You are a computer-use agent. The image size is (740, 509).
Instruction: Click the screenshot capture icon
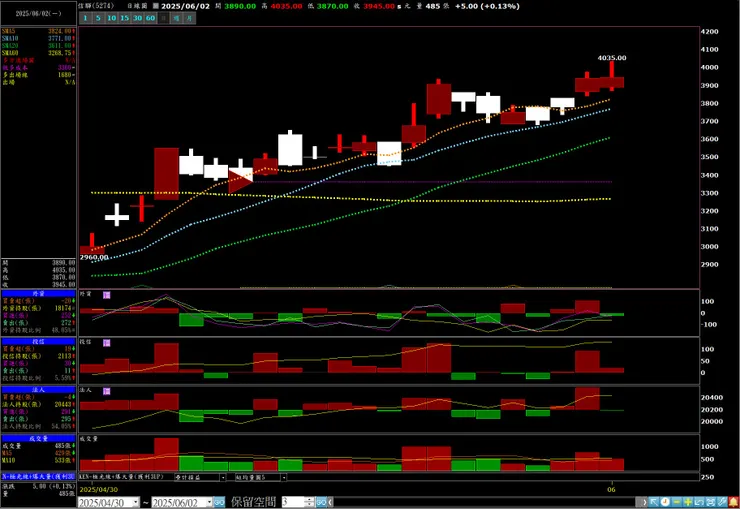tap(710, 502)
